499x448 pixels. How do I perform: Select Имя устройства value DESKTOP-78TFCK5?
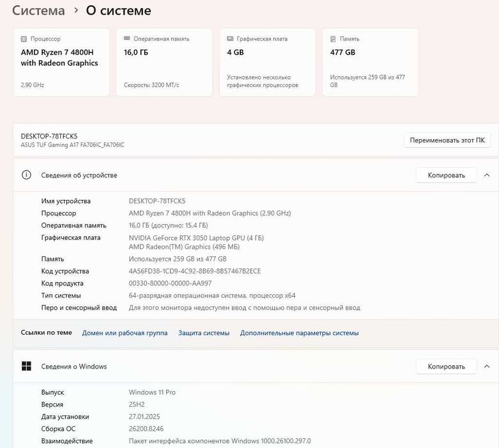[157, 201]
